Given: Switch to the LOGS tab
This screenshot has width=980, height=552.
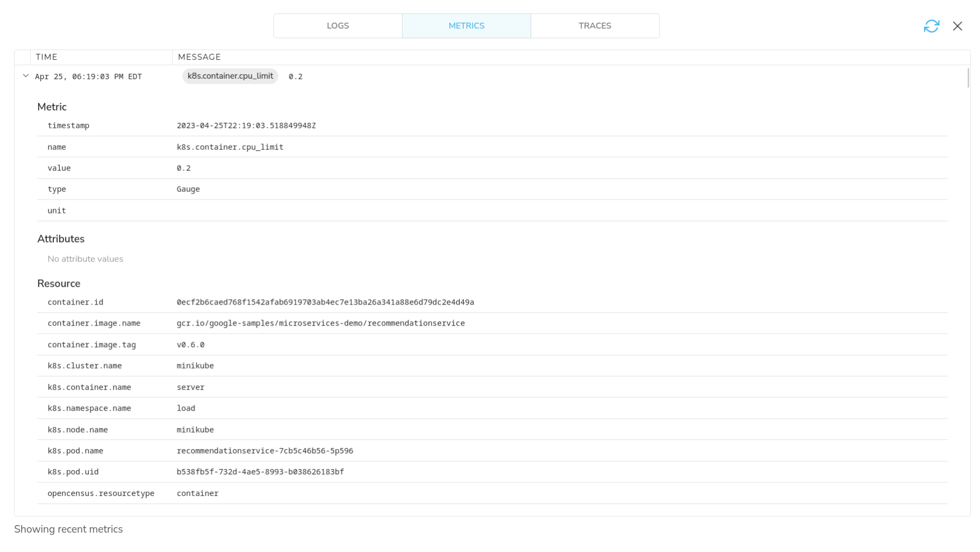Looking at the screenshot, I should [338, 26].
